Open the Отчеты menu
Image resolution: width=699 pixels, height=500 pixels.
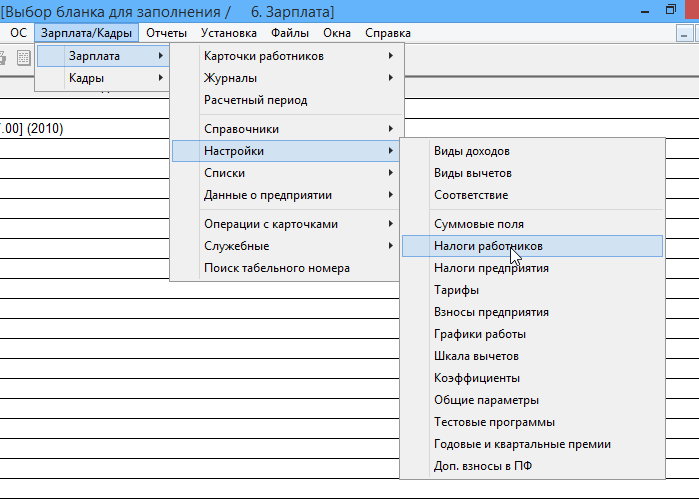tap(166, 33)
